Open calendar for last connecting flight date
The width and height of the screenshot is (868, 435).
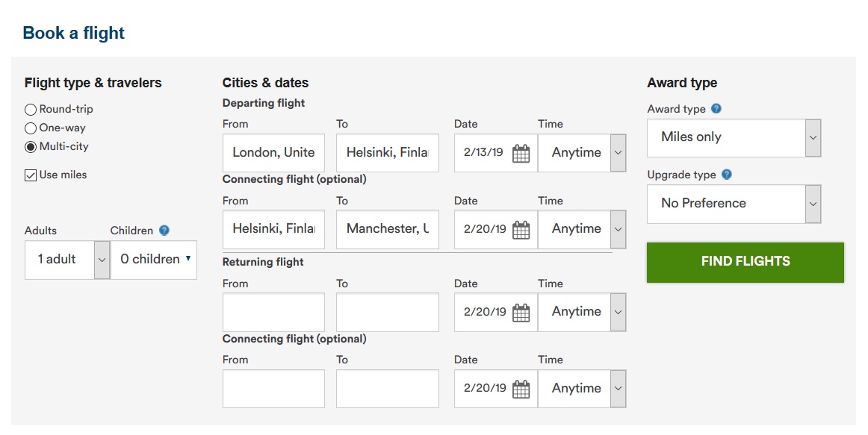(x=521, y=389)
